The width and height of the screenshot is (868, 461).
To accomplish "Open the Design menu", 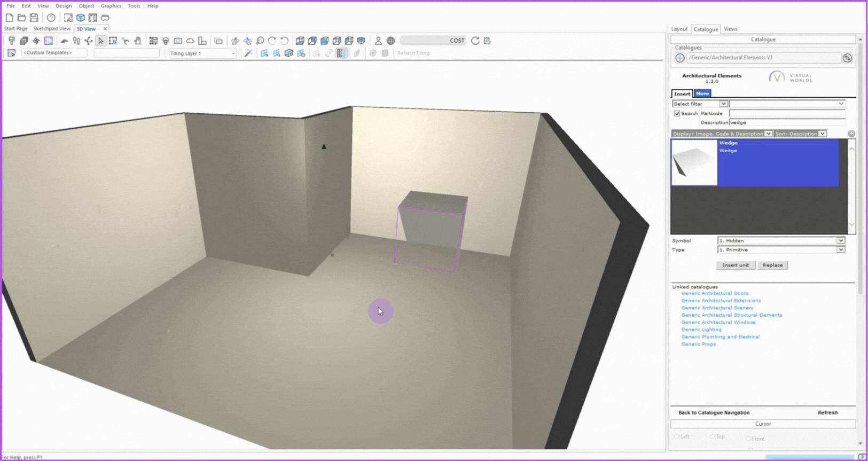I will pyautogui.click(x=64, y=6).
